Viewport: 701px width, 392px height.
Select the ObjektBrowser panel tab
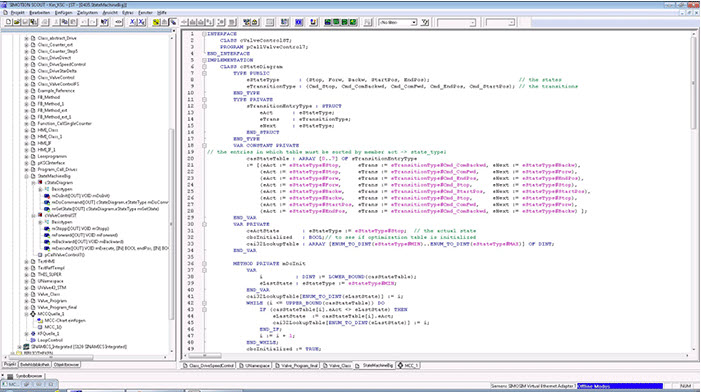point(66,365)
